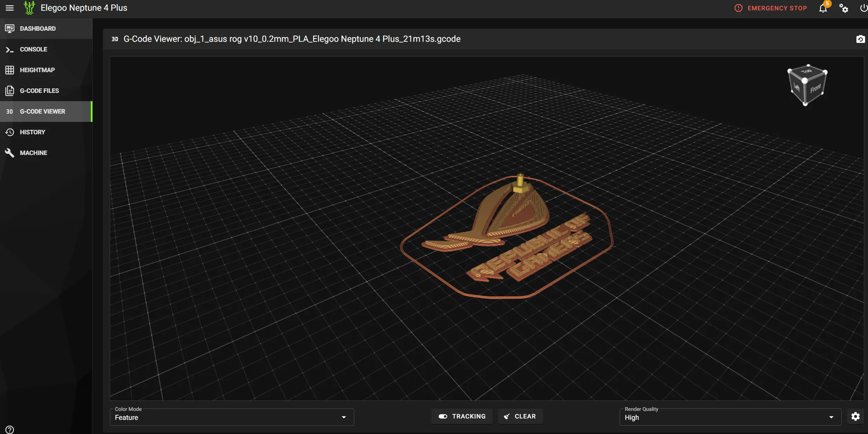The height and width of the screenshot is (434, 868).
Task: Click the Clear button
Action: (520, 416)
